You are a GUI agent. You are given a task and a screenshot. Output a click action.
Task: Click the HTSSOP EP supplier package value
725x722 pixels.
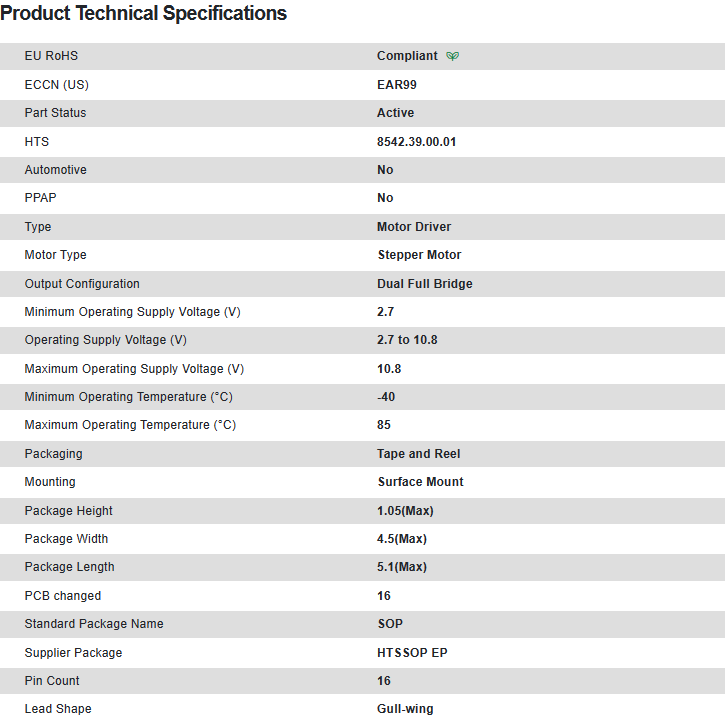click(410, 653)
